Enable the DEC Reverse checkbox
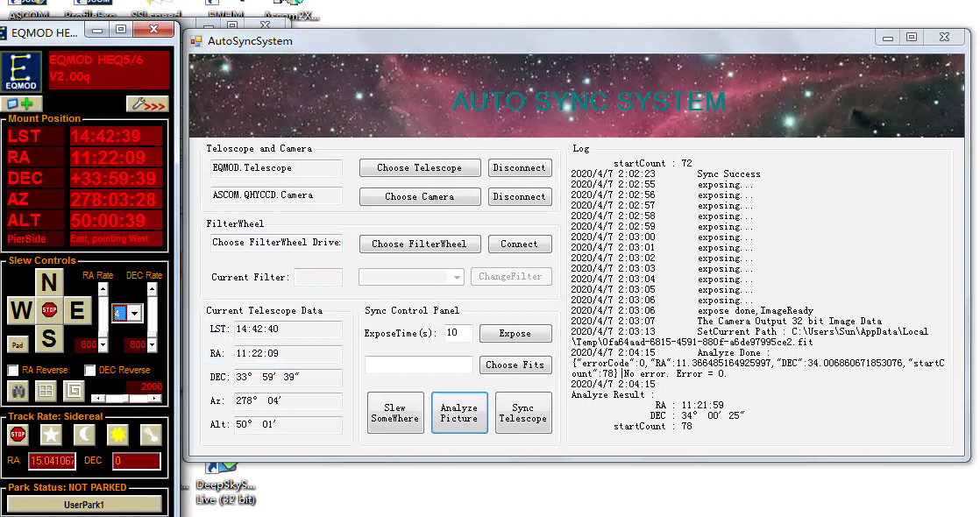 tap(89, 370)
